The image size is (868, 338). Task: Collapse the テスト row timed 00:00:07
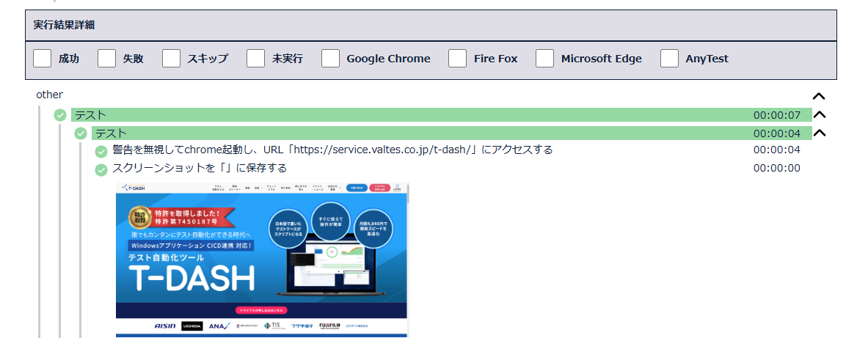click(819, 115)
